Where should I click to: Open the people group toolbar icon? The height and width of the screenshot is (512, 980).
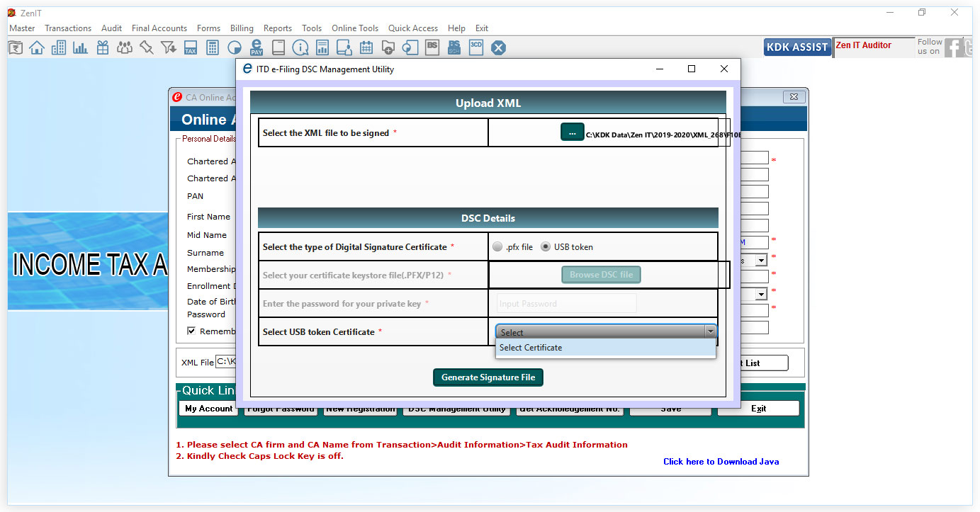coord(125,47)
